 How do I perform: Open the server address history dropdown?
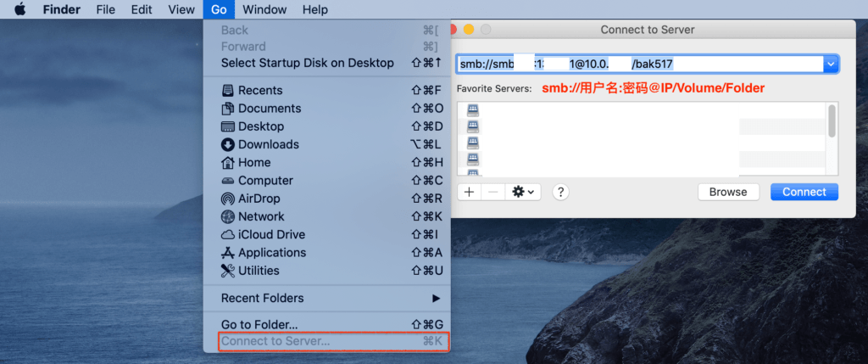coord(832,64)
